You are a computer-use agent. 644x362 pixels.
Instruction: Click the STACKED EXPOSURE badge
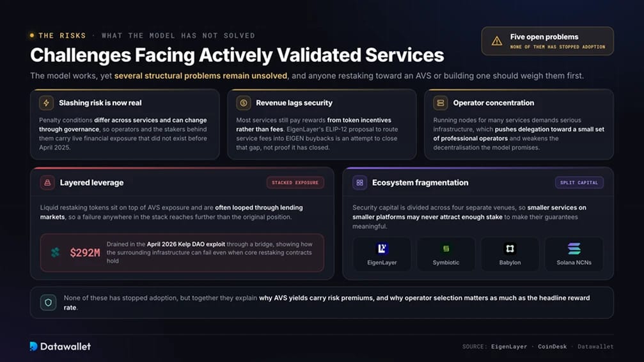295,182
